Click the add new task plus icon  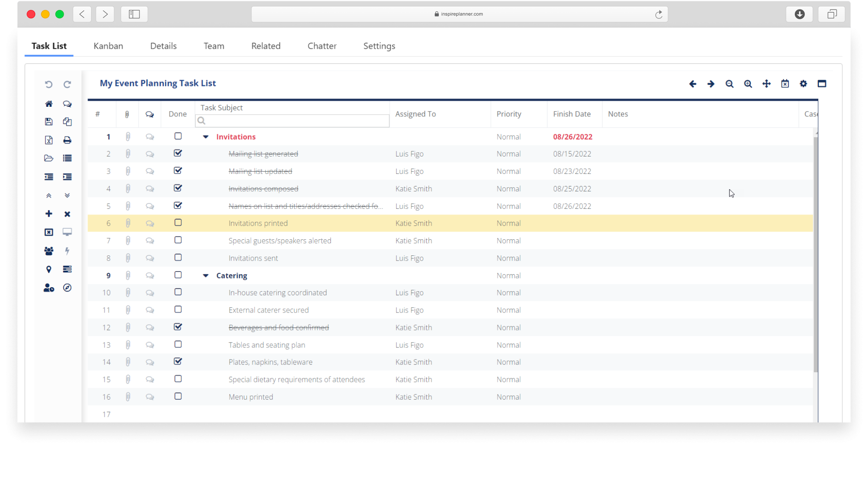49,214
